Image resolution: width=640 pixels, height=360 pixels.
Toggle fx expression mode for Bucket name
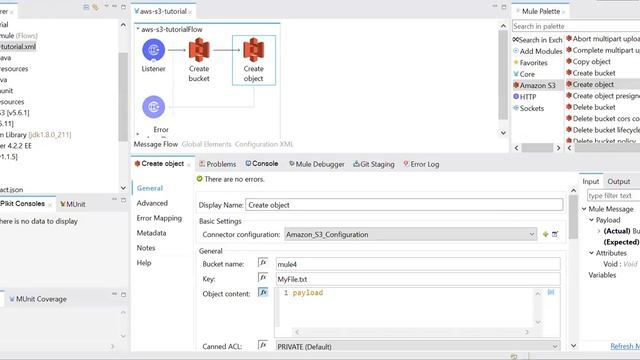[x=263, y=262]
